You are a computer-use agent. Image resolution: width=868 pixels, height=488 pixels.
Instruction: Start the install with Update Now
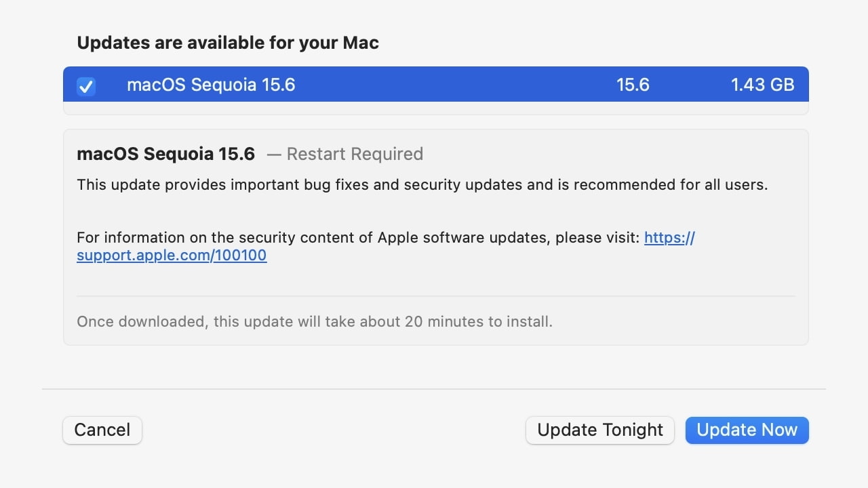click(x=747, y=430)
